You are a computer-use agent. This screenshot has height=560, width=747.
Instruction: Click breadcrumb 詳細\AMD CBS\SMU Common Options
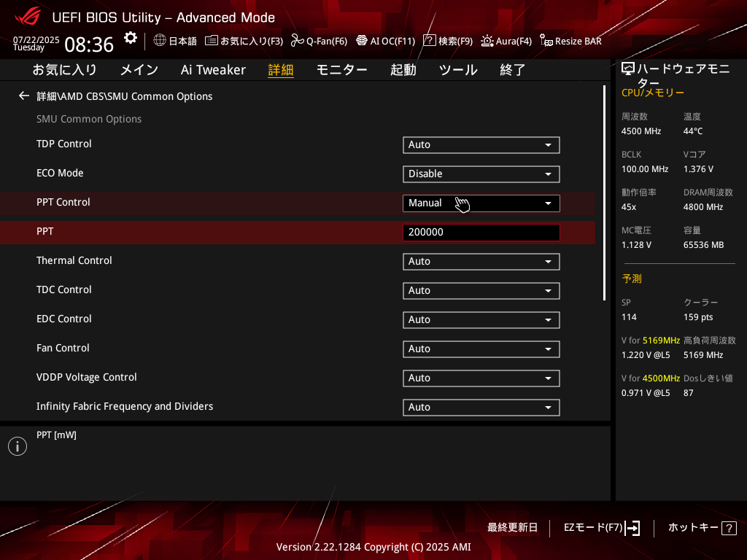pyautogui.click(x=125, y=96)
